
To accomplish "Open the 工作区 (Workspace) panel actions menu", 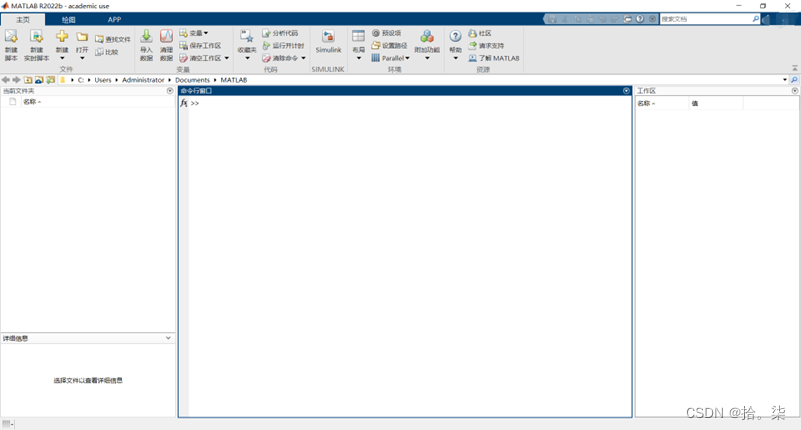I will pyautogui.click(x=795, y=91).
